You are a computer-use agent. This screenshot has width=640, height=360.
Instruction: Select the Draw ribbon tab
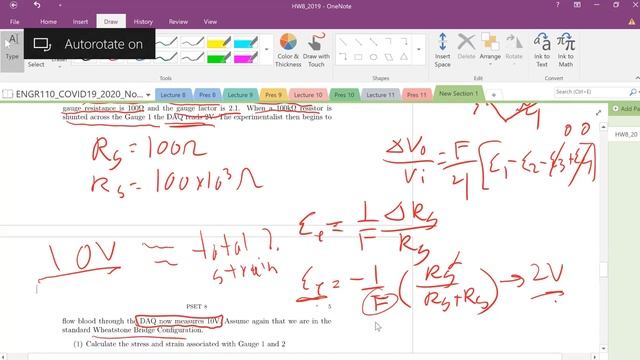point(111,22)
